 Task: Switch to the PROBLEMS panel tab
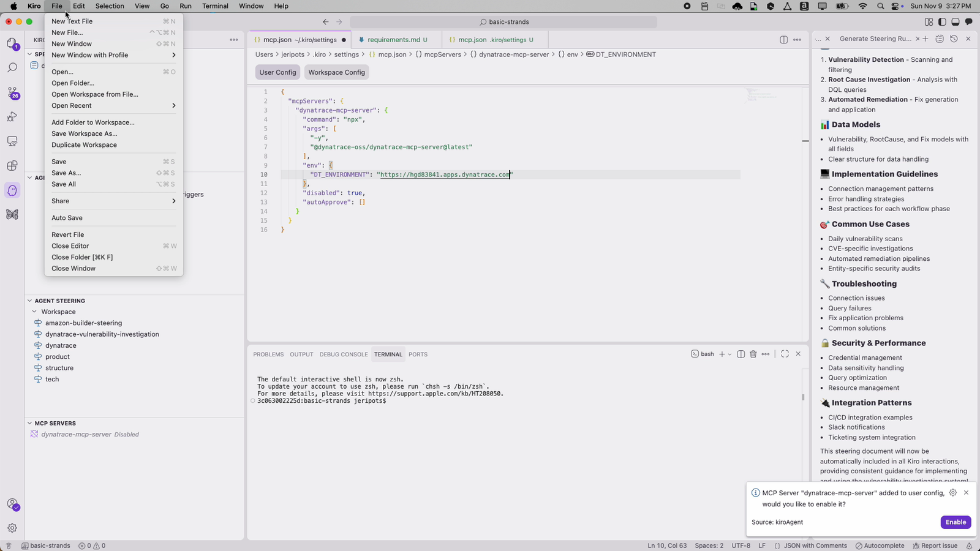(x=268, y=354)
